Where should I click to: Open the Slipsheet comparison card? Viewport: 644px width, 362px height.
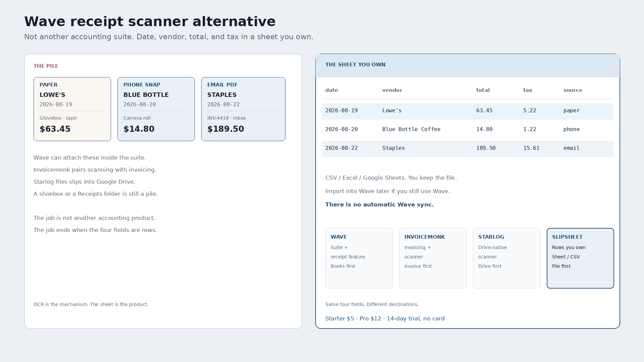(x=580, y=258)
